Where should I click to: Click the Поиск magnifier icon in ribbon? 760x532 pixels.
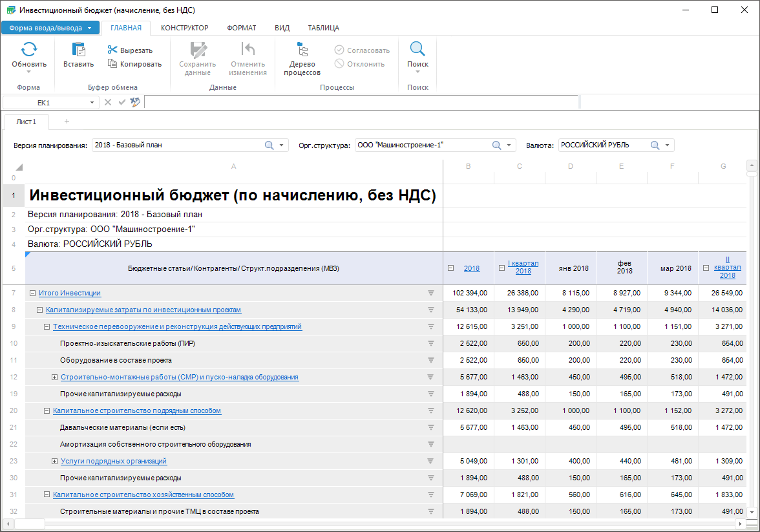point(417,50)
